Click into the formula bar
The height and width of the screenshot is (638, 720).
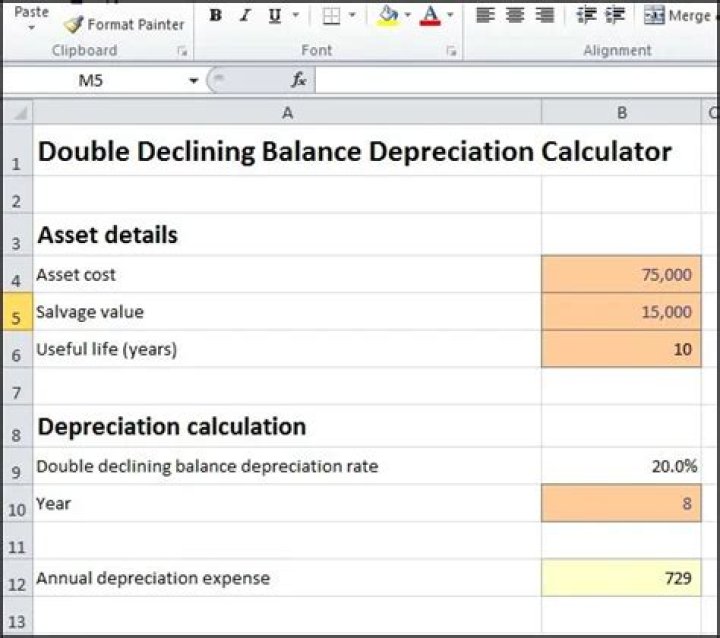coord(517,80)
